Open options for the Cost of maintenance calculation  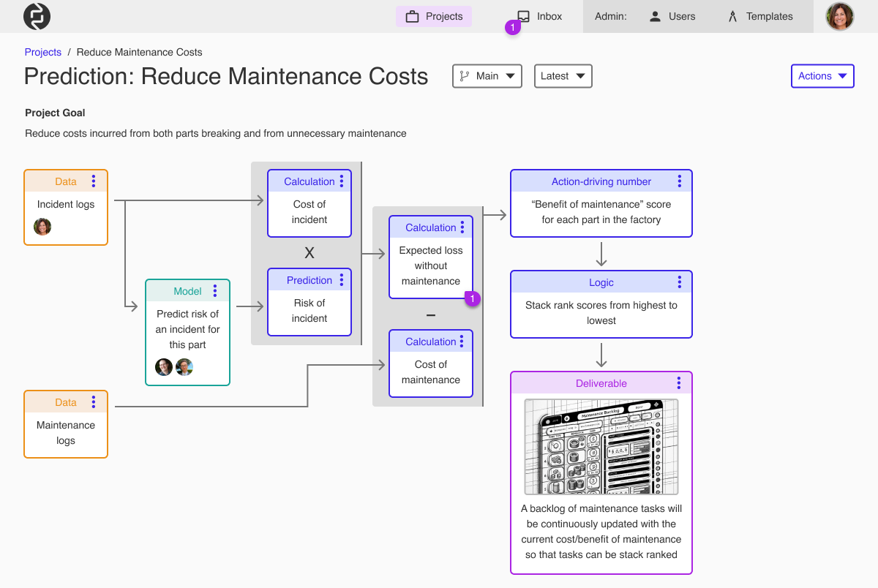(462, 341)
